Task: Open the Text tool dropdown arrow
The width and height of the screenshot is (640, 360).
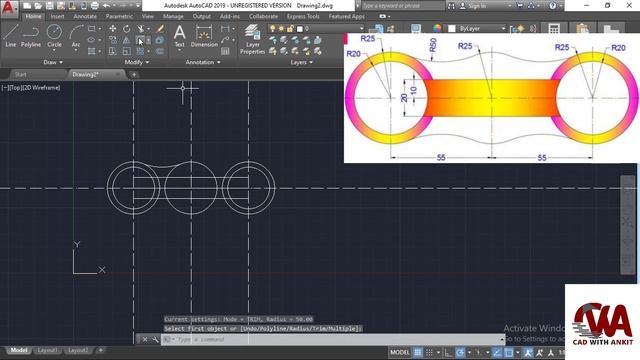Action: pos(180,50)
